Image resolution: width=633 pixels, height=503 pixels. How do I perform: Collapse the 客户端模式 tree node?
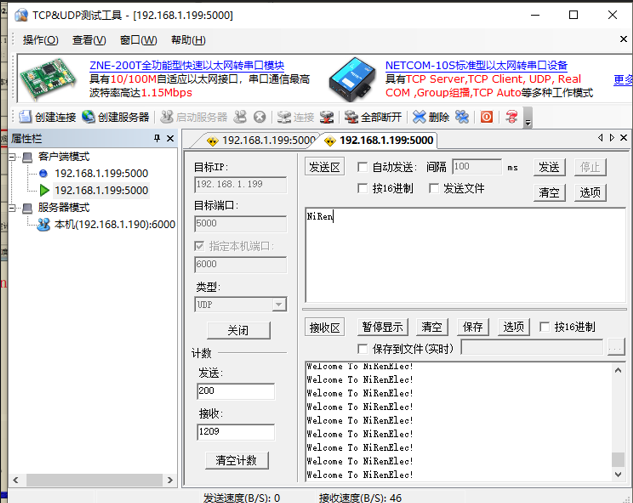point(13,157)
